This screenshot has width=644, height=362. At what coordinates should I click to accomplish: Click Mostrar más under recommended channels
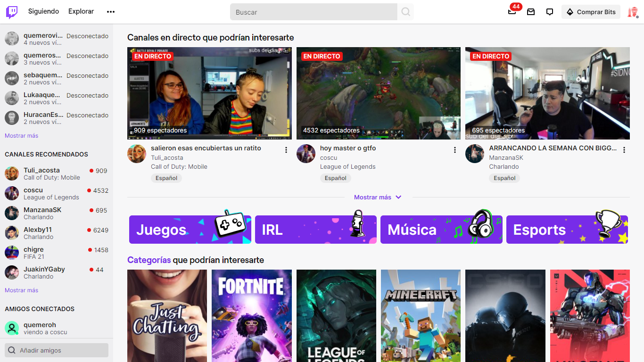pos(21,290)
